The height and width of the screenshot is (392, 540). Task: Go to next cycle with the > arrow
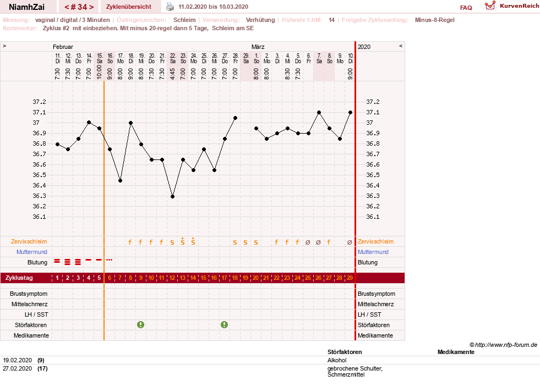pos(91,7)
